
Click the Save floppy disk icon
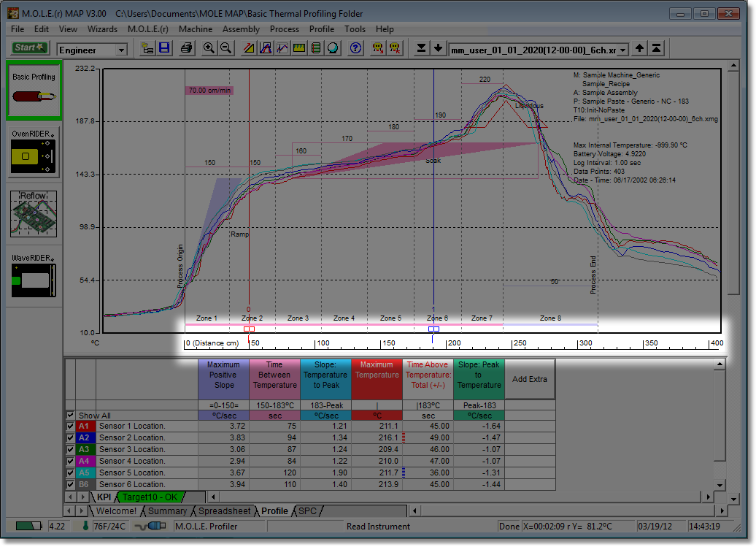(x=164, y=48)
